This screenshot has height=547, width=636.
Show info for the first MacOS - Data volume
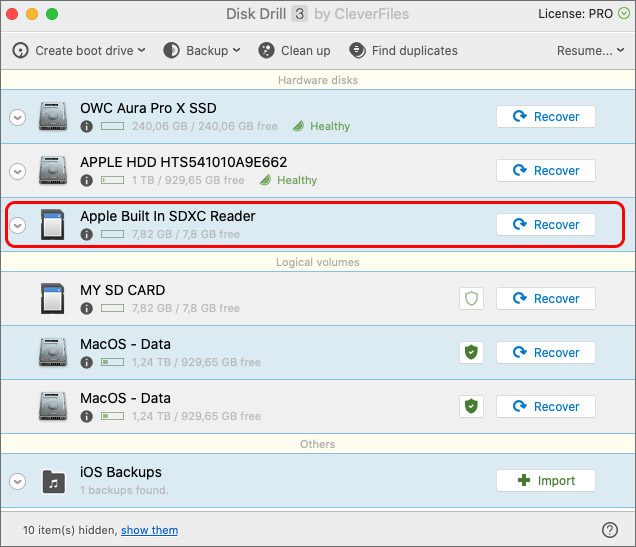click(86, 363)
